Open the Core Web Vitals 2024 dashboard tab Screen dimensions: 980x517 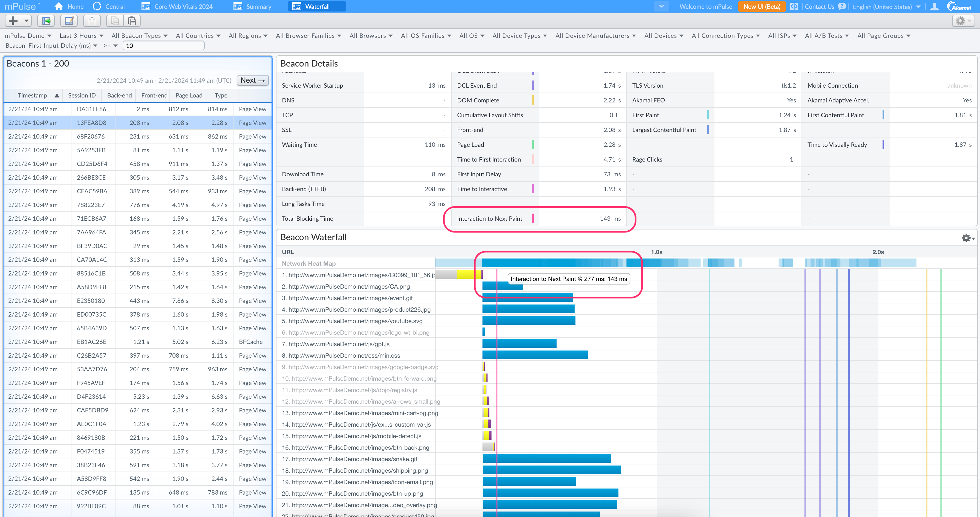[183, 6]
